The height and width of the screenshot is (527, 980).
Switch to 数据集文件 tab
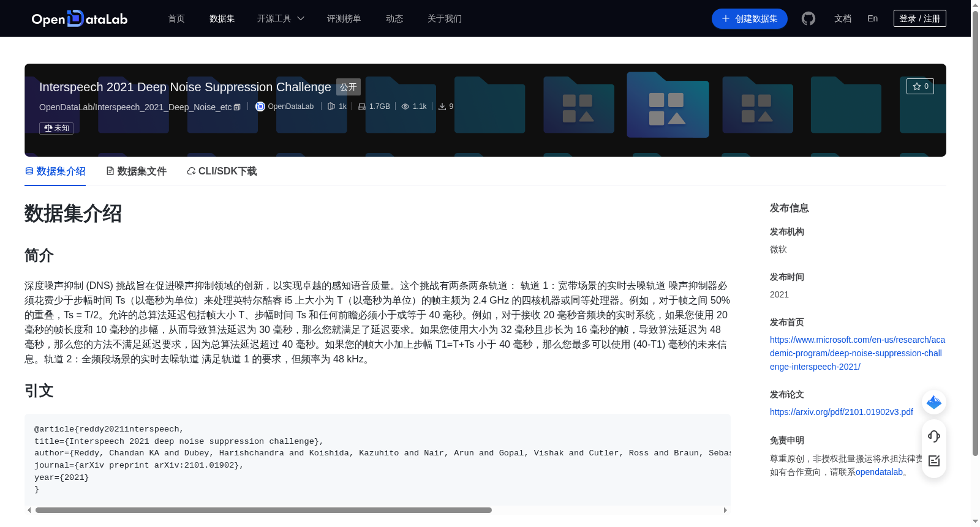coord(136,171)
